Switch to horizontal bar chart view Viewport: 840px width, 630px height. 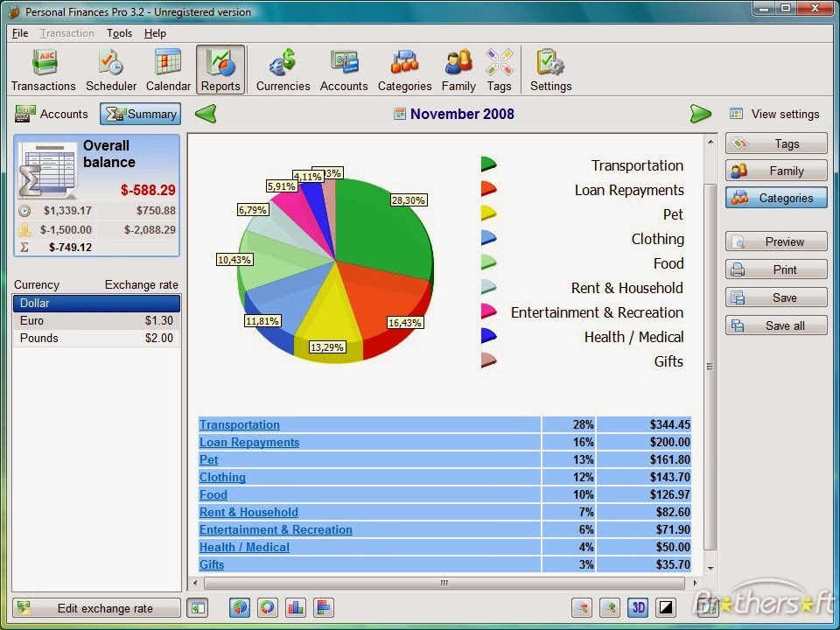click(x=323, y=607)
